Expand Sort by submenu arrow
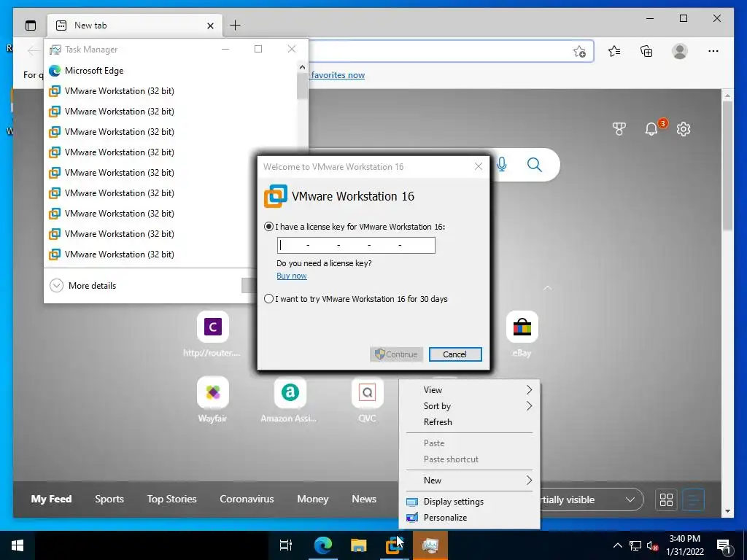Image resolution: width=747 pixels, height=560 pixels. point(529,406)
